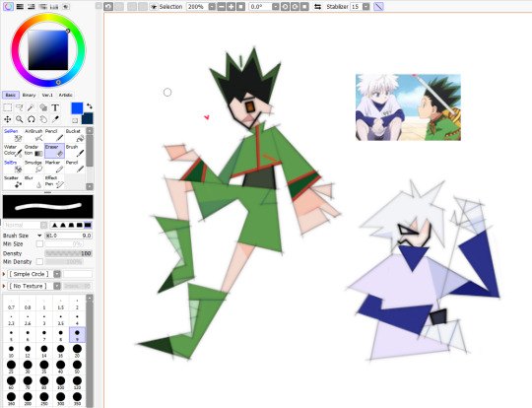Toggle the scratchpad panel
This screenshot has width=532, height=408.
[x=65, y=7]
